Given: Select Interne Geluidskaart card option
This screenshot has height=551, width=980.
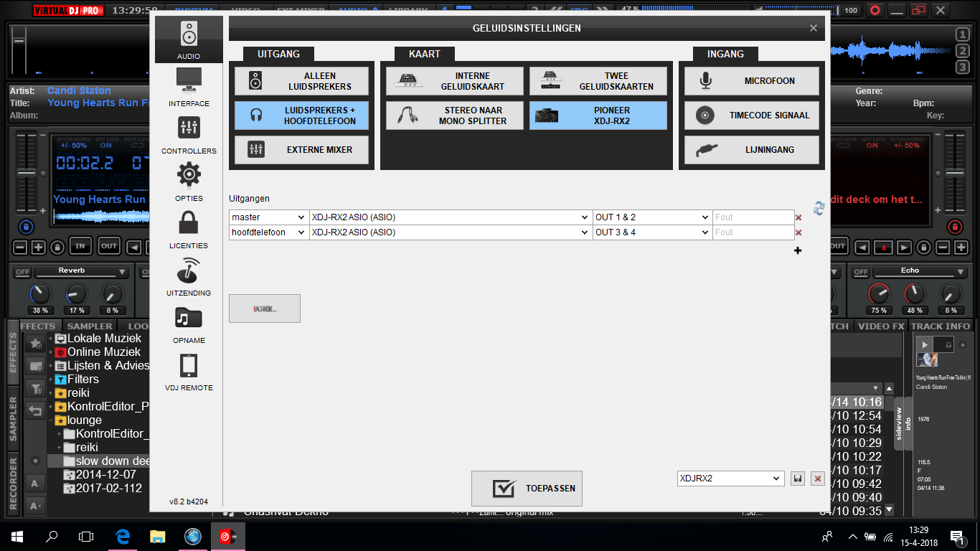Looking at the screenshot, I should pyautogui.click(x=455, y=81).
